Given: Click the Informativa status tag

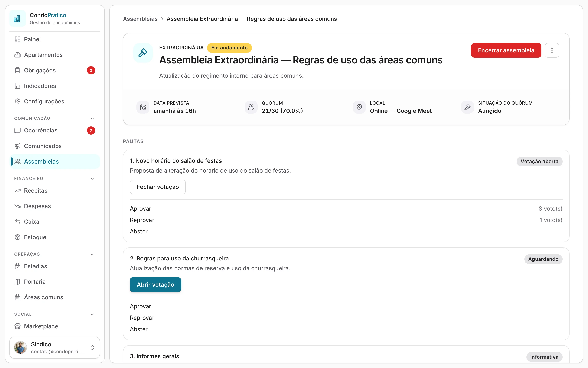Looking at the screenshot, I should point(544,357).
